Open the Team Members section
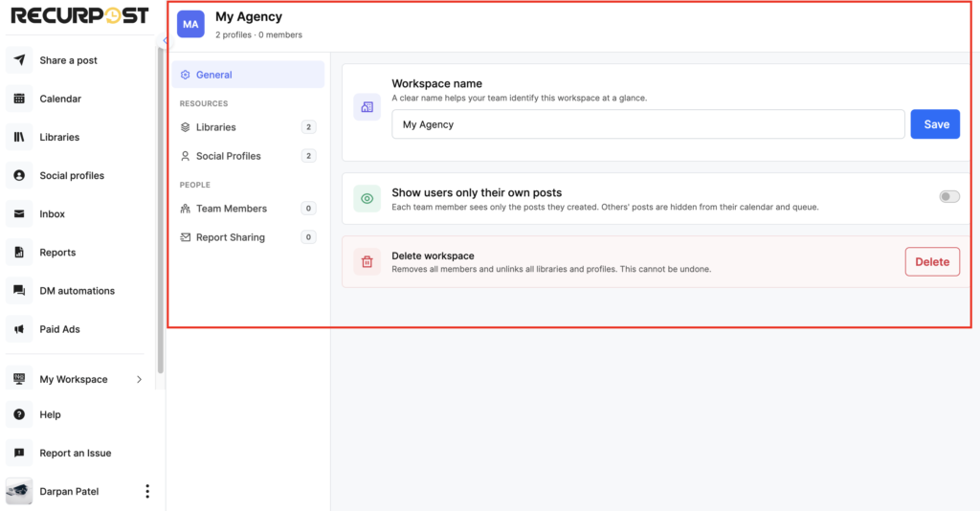The height and width of the screenshot is (511, 980). click(x=248, y=208)
